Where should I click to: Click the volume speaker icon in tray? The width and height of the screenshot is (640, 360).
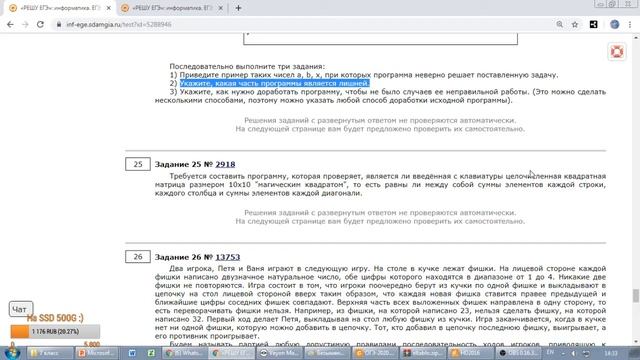coord(573,353)
